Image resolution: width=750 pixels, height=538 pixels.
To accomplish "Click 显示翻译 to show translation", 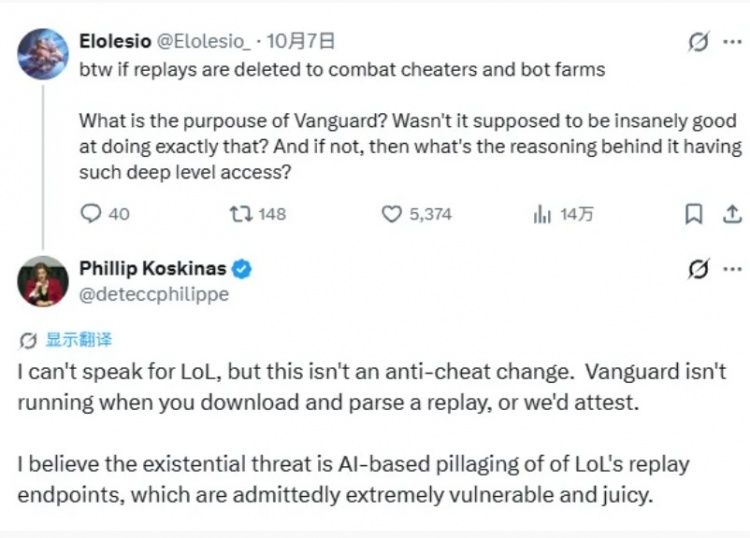I will click(x=79, y=340).
